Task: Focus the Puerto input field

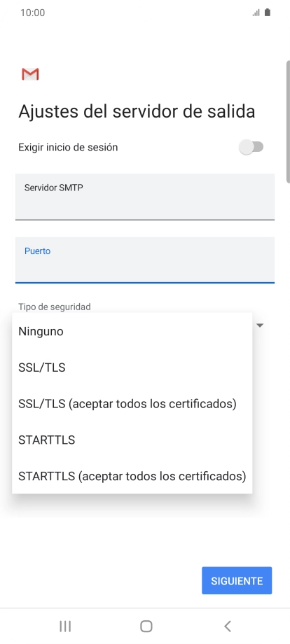Action: point(145,260)
